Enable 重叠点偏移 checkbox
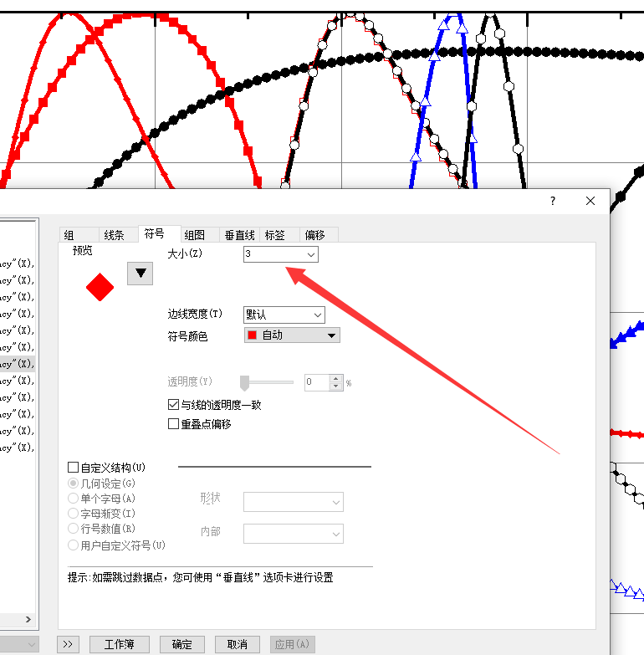Screen dimensions: 644x655 tap(173, 423)
